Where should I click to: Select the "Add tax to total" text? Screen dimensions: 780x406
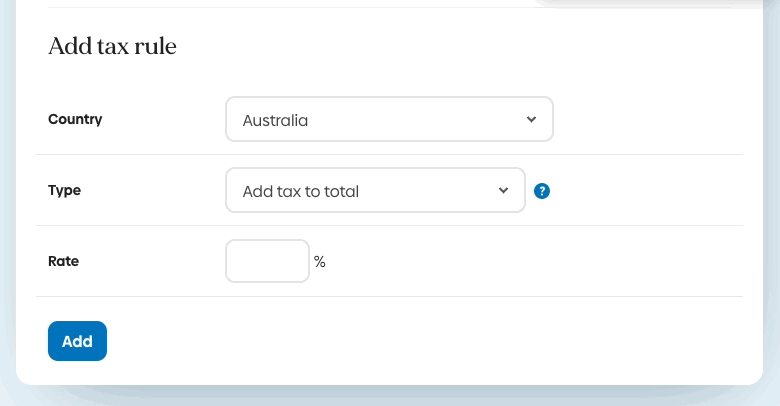tap(300, 191)
